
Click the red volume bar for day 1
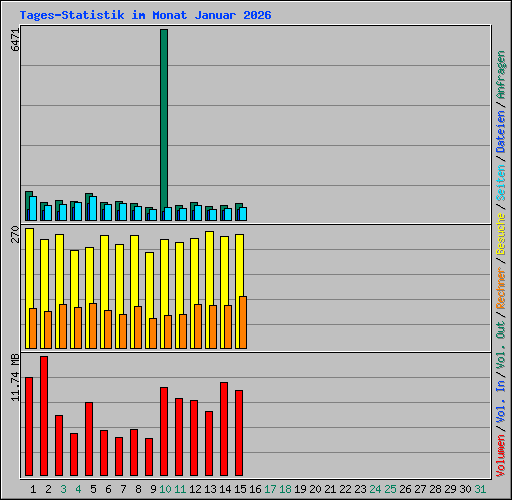[x=29, y=426]
